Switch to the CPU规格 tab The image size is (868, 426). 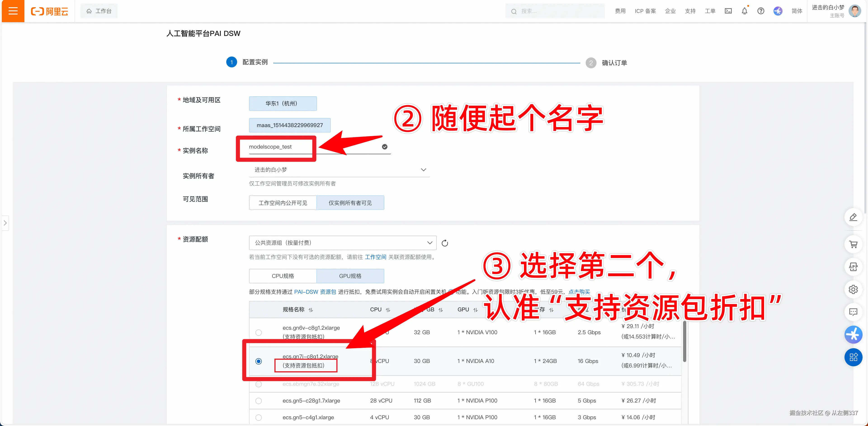283,276
